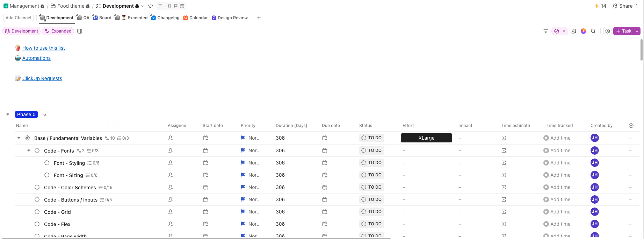Open the Task button dropdown arrow
Viewport: 644px width, 239px height.
pos(637,31)
